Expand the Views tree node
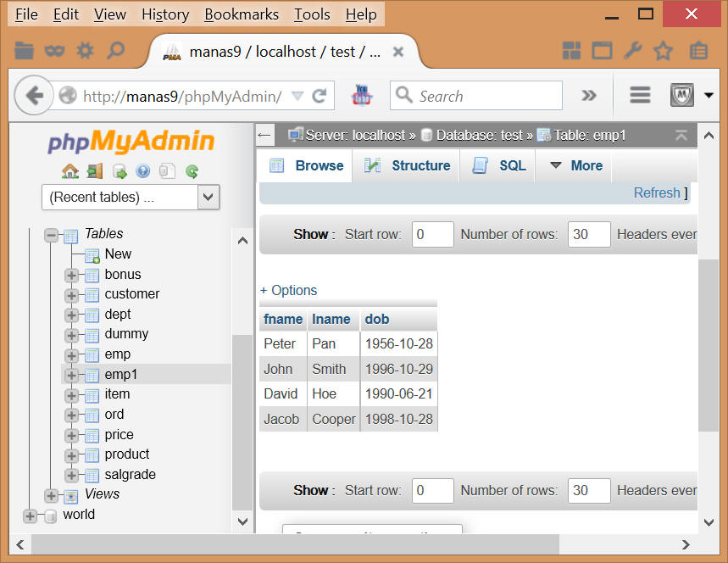This screenshot has height=563, width=728. pos(51,496)
